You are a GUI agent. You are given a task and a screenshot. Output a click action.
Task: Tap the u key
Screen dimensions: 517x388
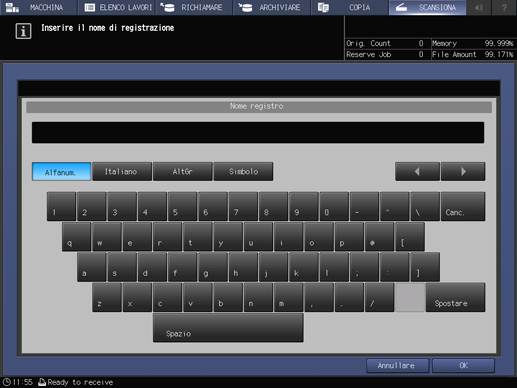coord(258,237)
